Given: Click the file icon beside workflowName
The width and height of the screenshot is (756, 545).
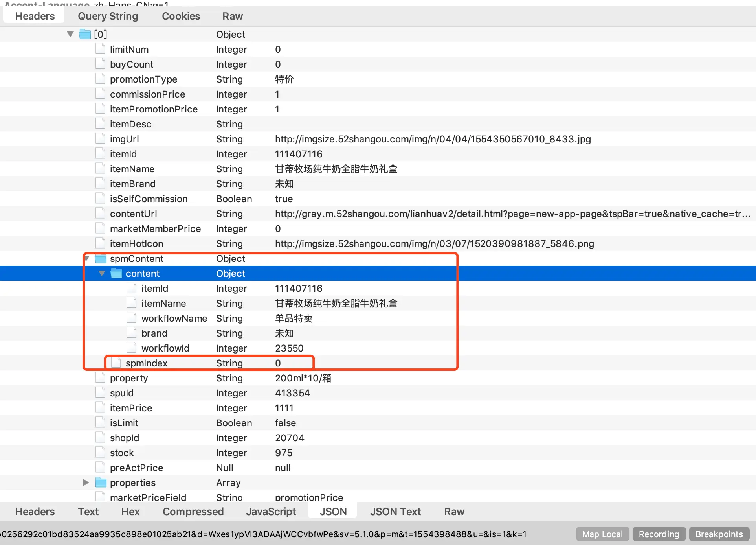Looking at the screenshot, I should 132,318.
